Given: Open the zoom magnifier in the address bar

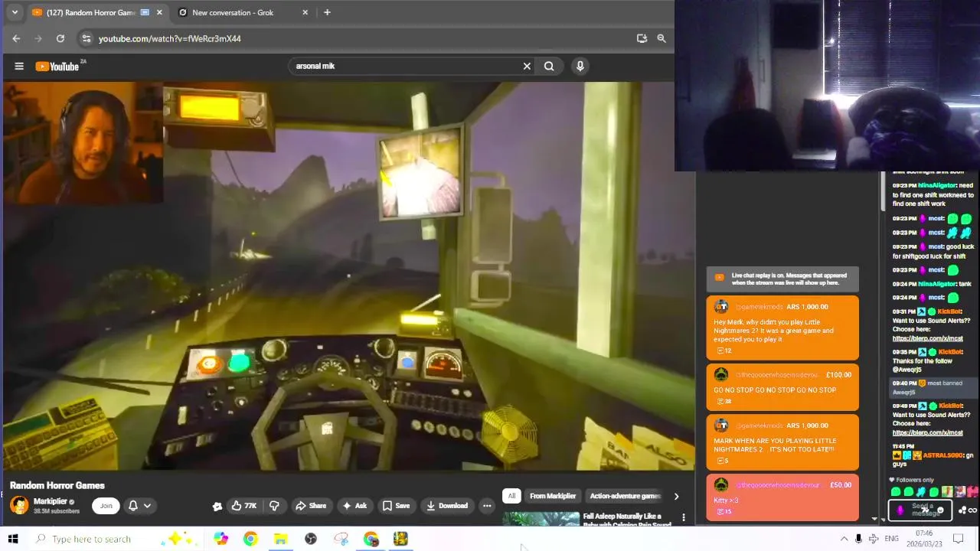Looking at the screenshot, I should 661,38.
